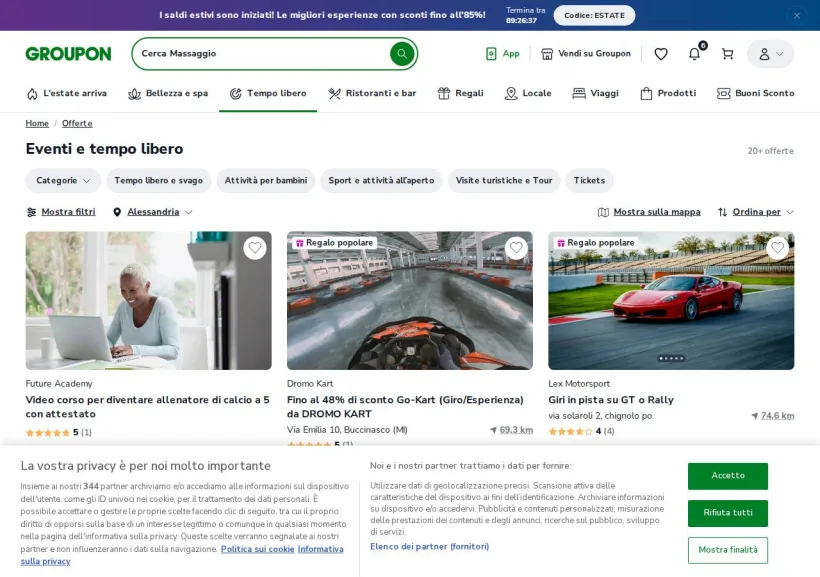Click the lotus icon next to Bellezza e spa
This screenshot has width=820, height=577.
click(x=134, y=94)
